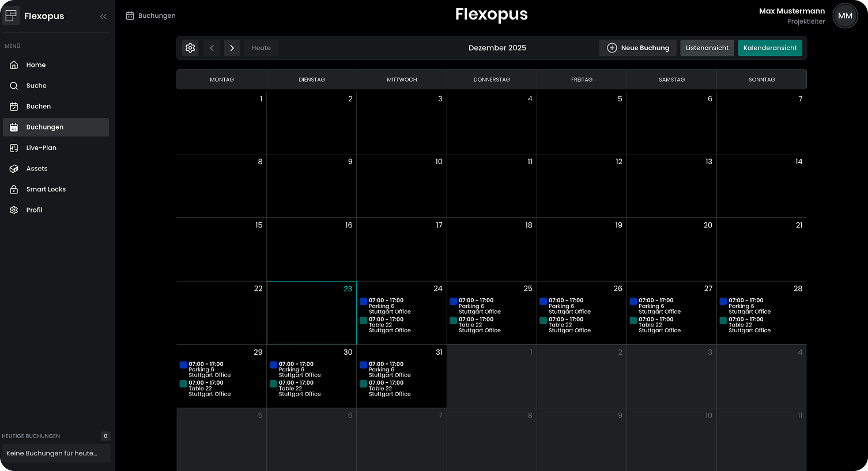Image resolution: width=868 pixels, height=471 pixels.
Task: Switch to Listenansicht view
Action: pyautogui.click(x=707, y=48)
